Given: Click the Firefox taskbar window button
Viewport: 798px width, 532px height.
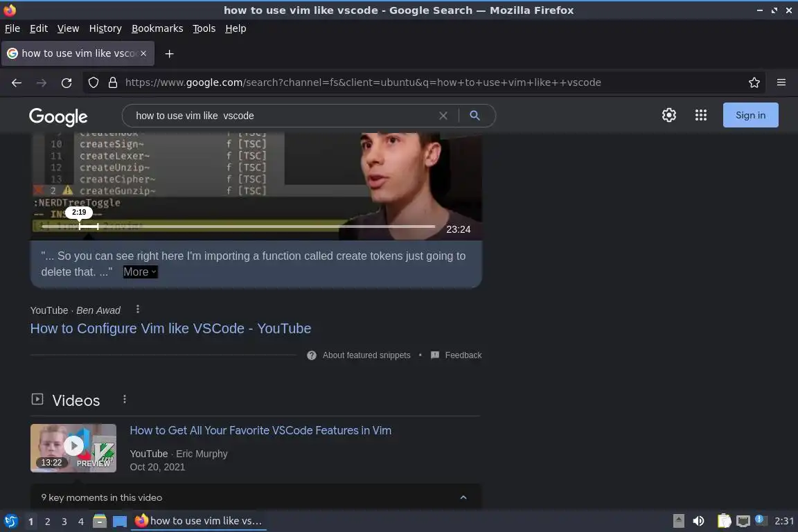Looking at the screenshot, I should (199, 521).
